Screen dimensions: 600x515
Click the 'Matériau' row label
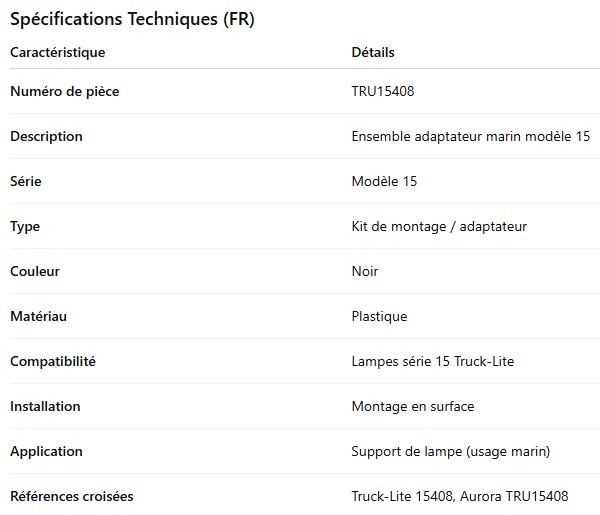[38, 316]
